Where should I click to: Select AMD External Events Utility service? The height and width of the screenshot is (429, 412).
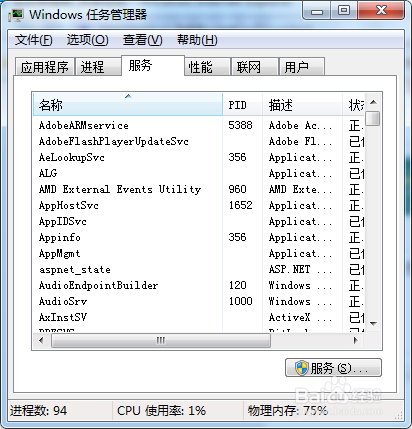tap(198, 189)
